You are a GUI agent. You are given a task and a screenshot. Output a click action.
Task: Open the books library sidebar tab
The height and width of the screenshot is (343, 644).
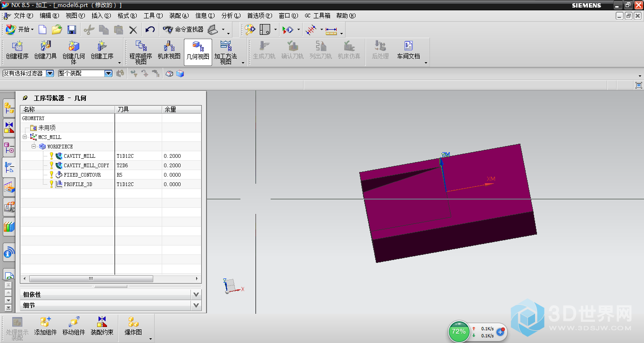[9, 227]
